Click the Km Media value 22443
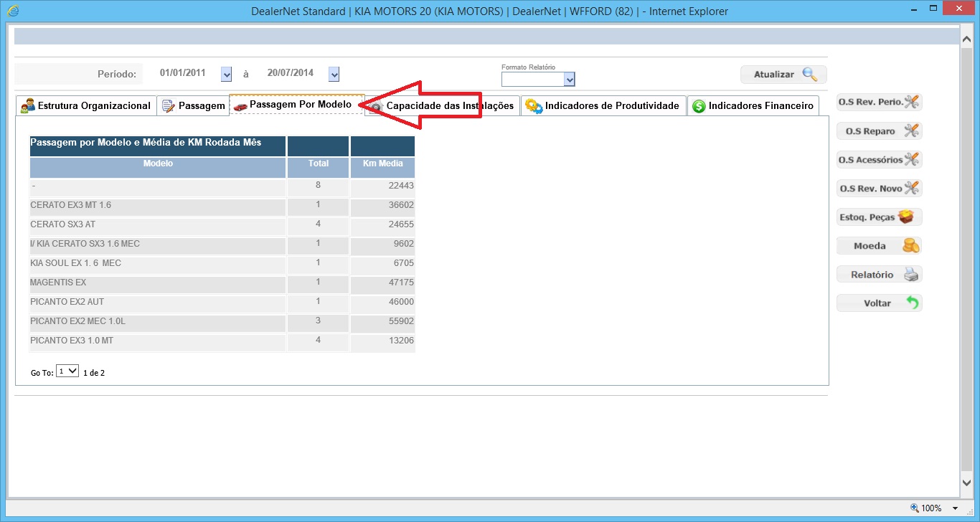 402,186
